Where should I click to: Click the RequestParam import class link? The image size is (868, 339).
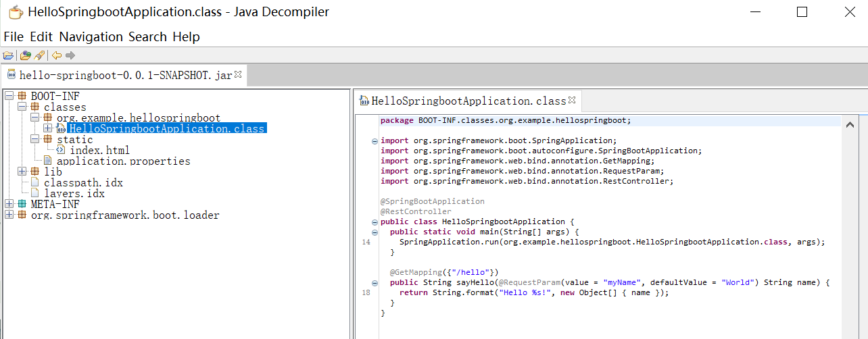pos(631,171)
